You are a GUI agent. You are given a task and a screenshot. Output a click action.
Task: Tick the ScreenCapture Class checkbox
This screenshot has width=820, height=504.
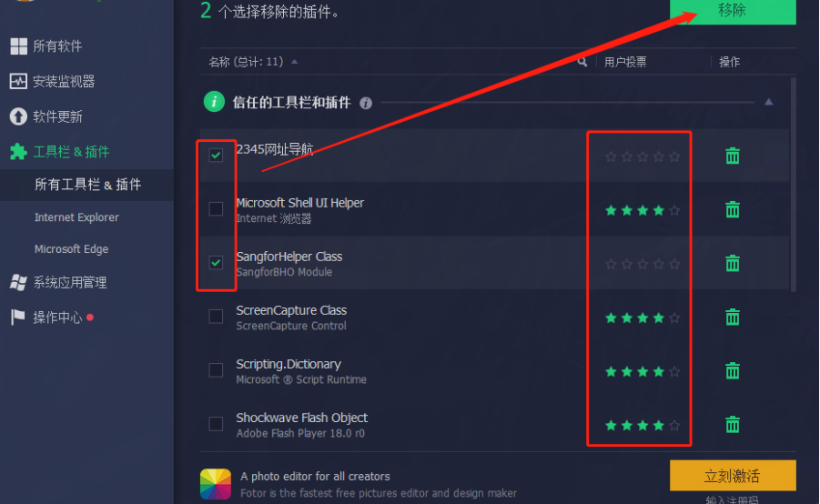click(x=216, y=317)
